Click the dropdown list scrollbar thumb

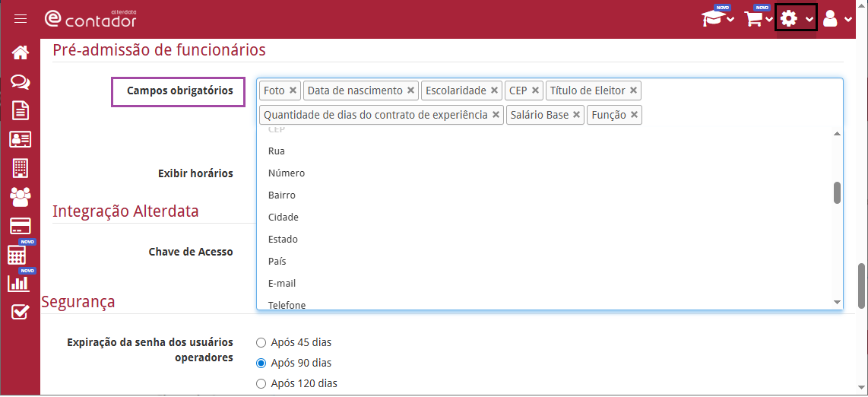(837, 192)
